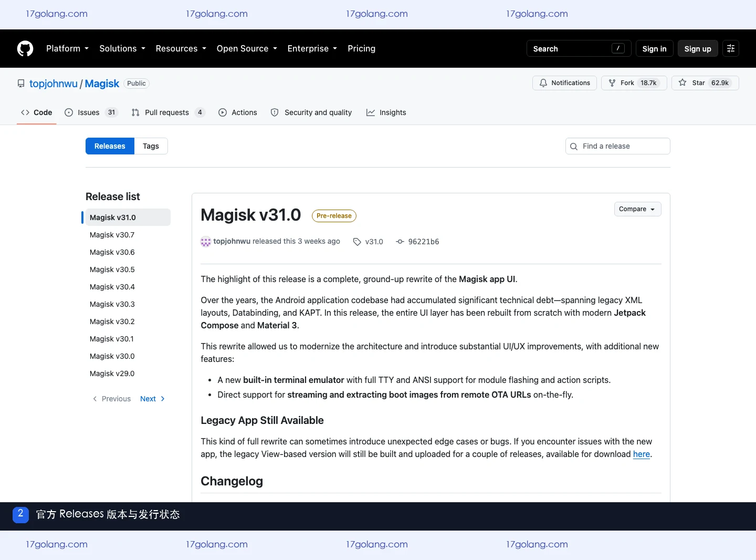Screen dimensions: 756x560
Task: Expand the Open Source menu
Action: pos(247,48)
